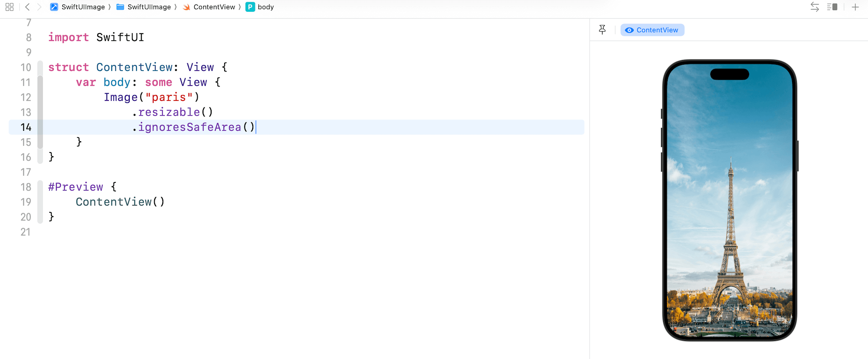Fold the struct ContentView code ribbon
868x359 pixels.
(40, 67)
